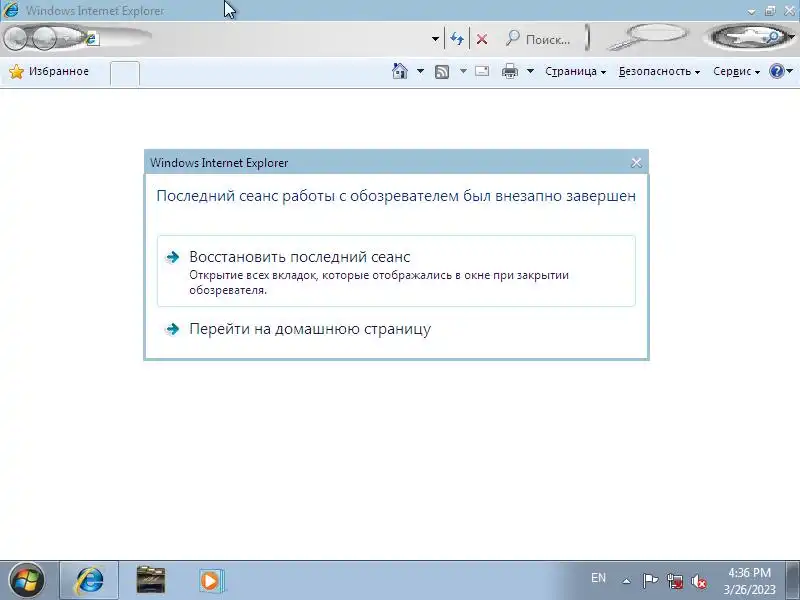Select the blank browser tab
The width and height of the screenshot is (800, 600).
124,73
